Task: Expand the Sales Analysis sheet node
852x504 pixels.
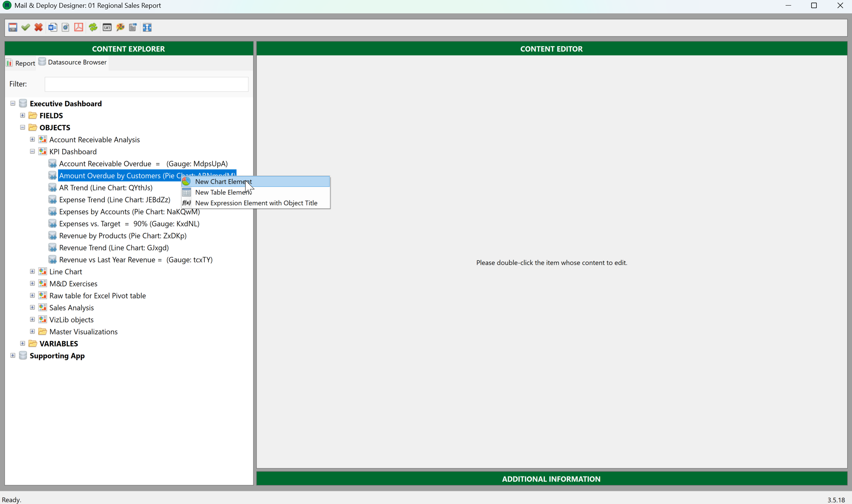Action: (32, 308)
